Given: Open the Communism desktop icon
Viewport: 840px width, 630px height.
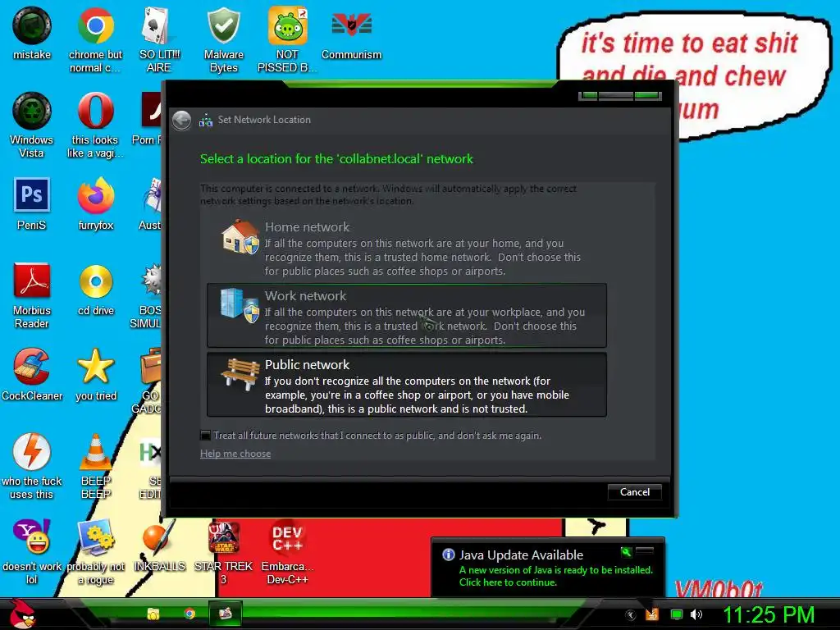Looking at the screenshot, I should pos(351,33).
